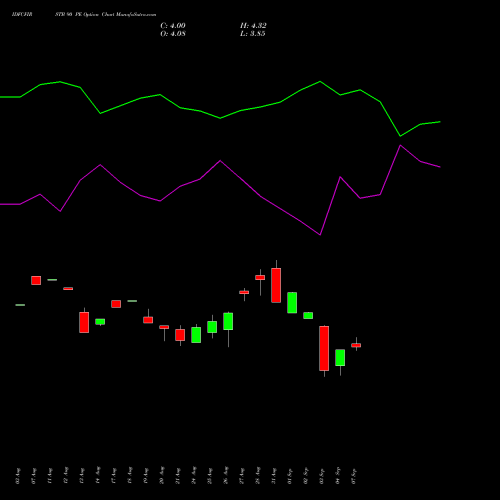
Task: Click the green candle for 25 Aug
Action: click(212, 327)
